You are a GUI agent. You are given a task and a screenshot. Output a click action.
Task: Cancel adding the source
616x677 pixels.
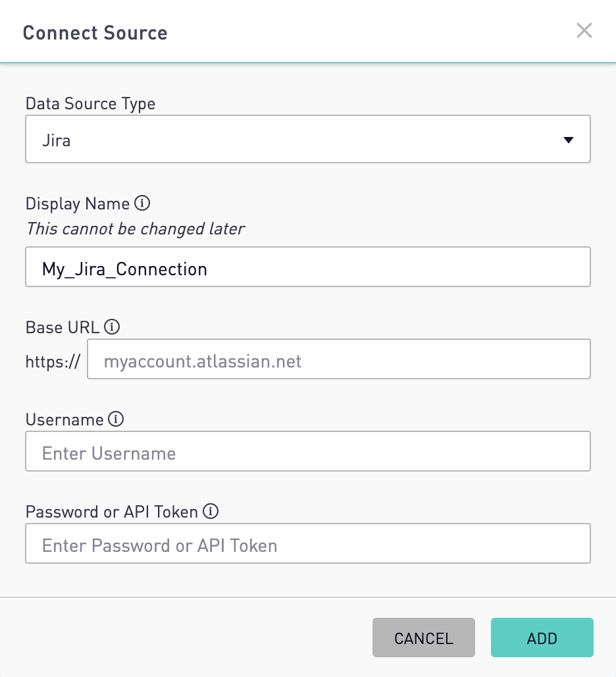(x=424, y=637)
